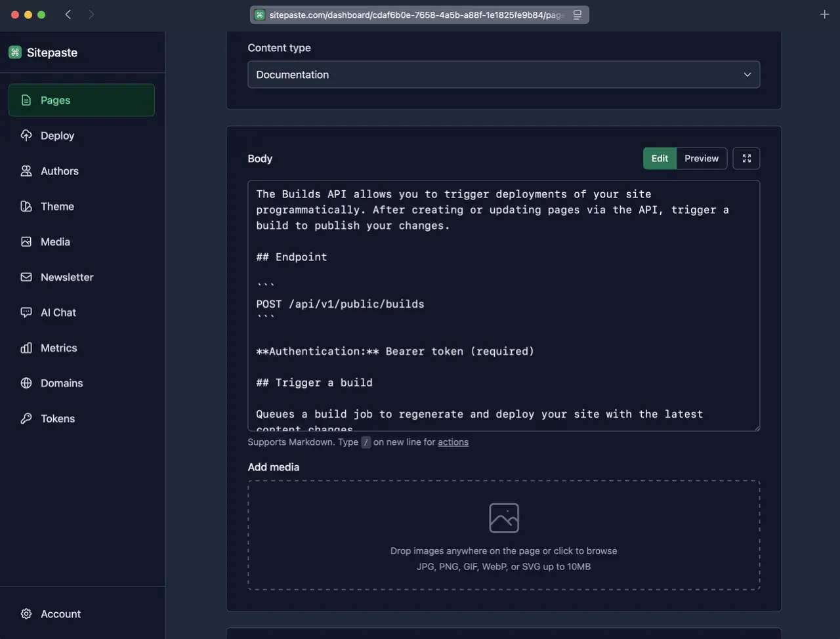The image size is (840, 639).
Task: Open a new browser tab
Action: [x=824, y=14]
